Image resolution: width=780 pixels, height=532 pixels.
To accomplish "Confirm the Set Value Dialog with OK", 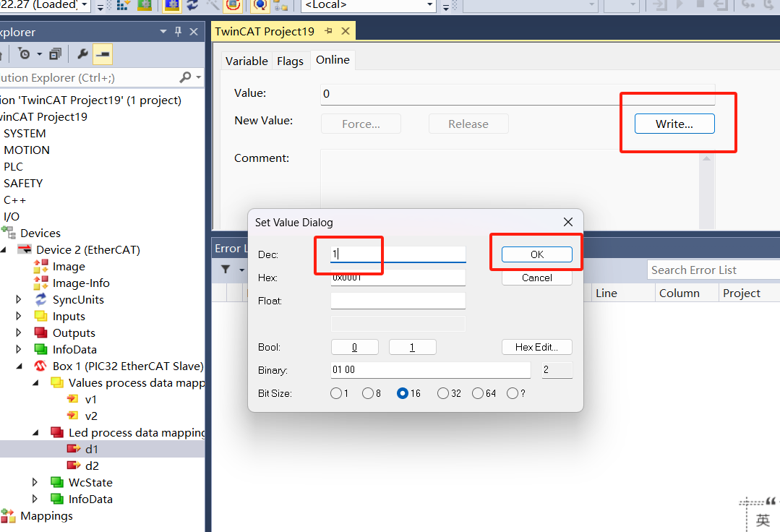I will 537,254.
